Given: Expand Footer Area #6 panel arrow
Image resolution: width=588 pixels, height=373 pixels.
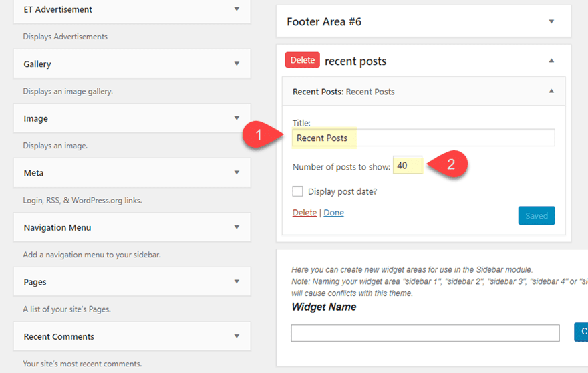Looking at the screenshot, I should (x=551, y=21).
